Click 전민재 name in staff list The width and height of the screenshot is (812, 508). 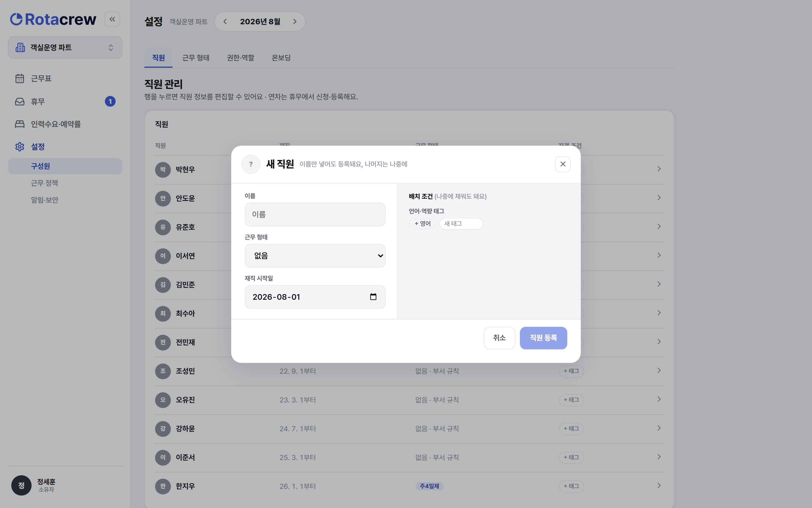(x=185, y=342)
